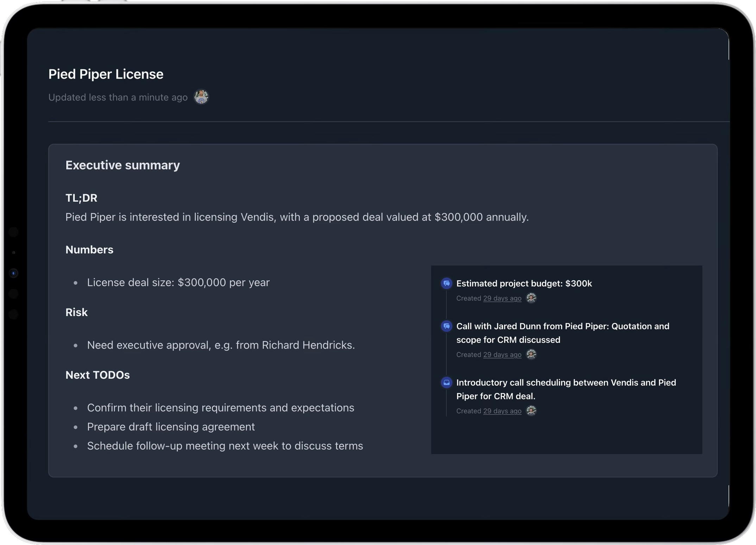Select the avatar beside the Jared Dunn call timestamp
This screenshot has height=545, width=756.
pos(531,354)
